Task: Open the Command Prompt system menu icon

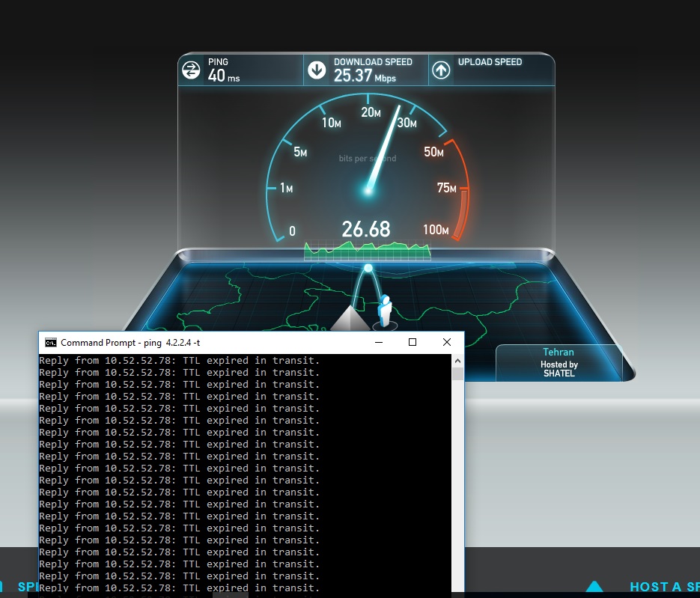Action: [x=50, y=343]
